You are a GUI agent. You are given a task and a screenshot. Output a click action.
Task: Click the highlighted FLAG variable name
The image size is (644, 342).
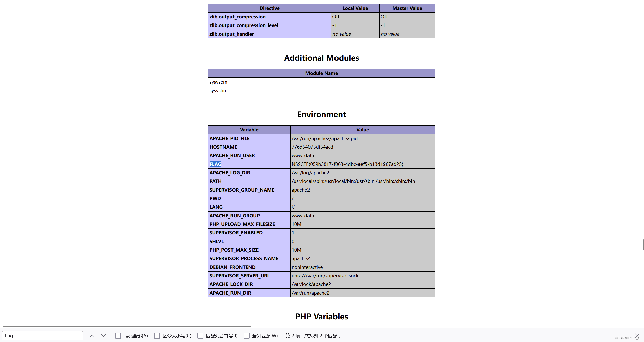click(x=215, y=164)
